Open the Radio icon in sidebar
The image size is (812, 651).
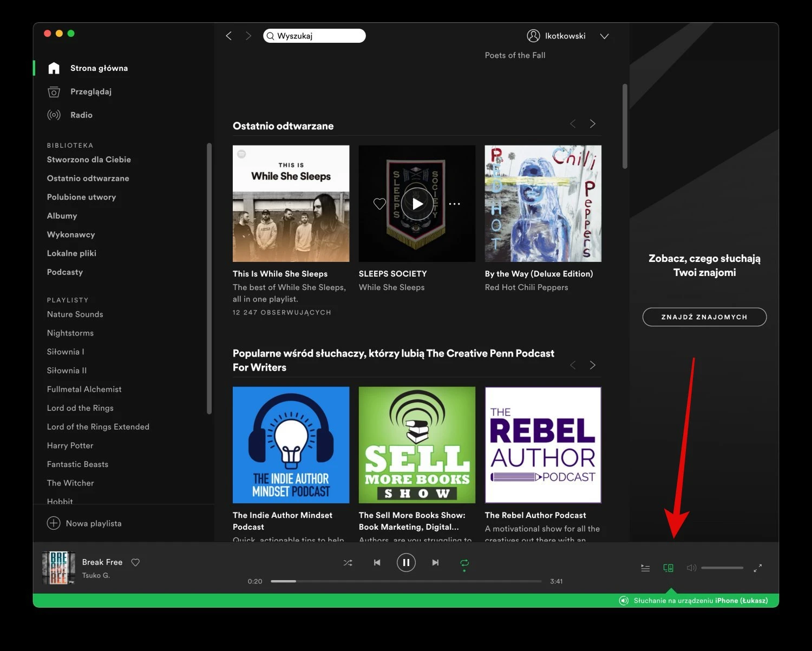point(54,115)
